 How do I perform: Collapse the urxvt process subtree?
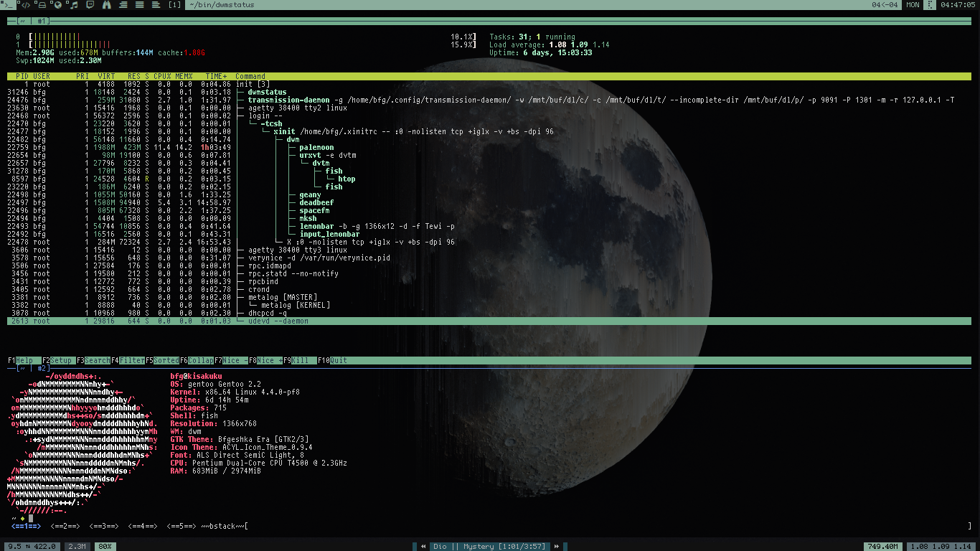309,156
